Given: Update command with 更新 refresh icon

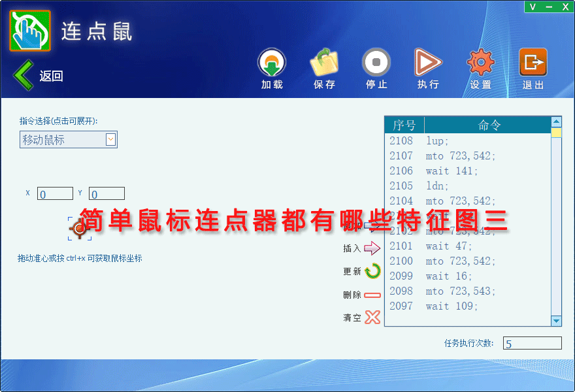Looking at the screenshot, I should point(373,271).
